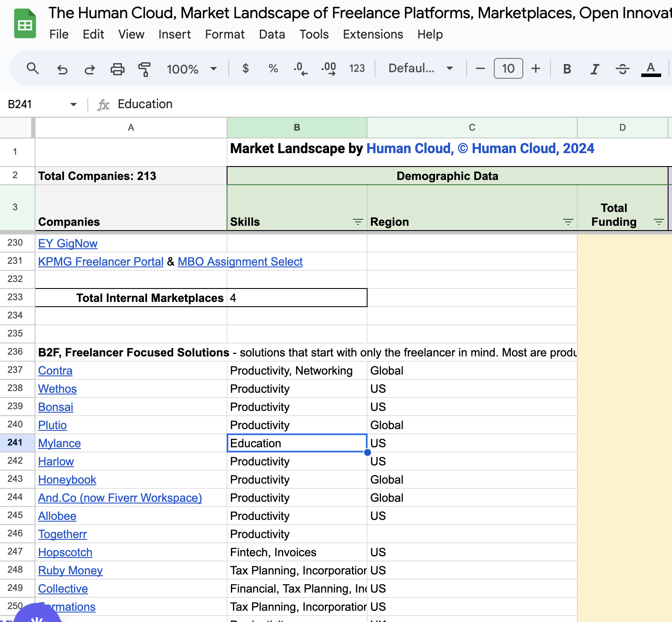The width and height of the screenshot is (672, 622).
Task: Click the font size input field
Action: coord(508,68)
